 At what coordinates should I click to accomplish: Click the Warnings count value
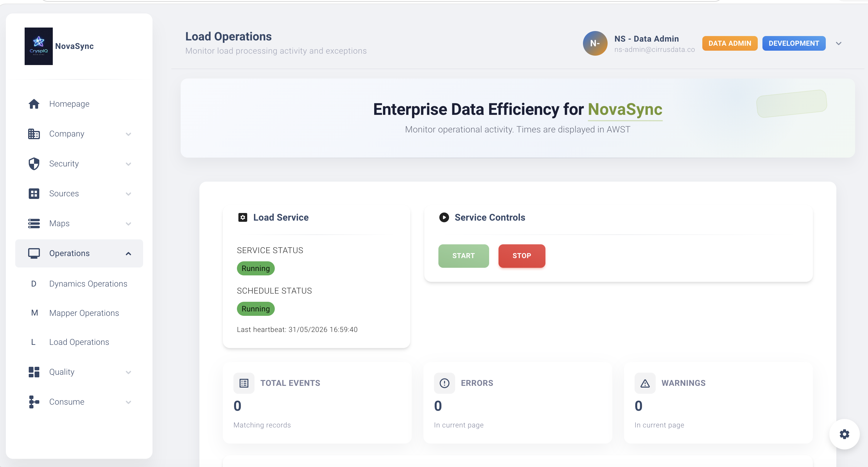pos(638,406)
